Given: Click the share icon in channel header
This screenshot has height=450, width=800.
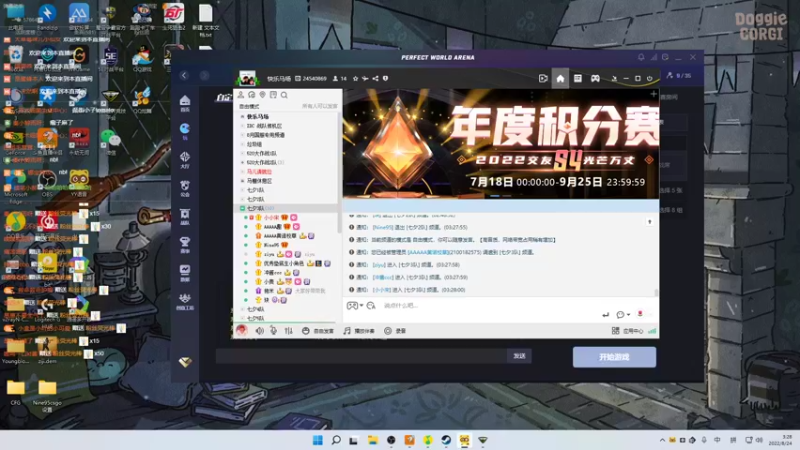Looking at the screenshot, I should coord(376,79).
